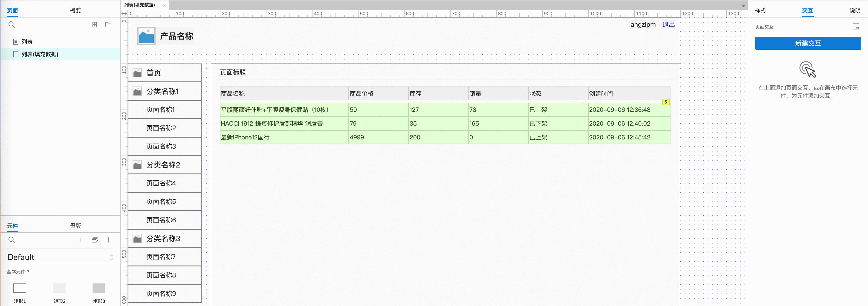Click the 新建交互 button
The width and height of the screenshot is (868, 306).
[x=808, y=43]
